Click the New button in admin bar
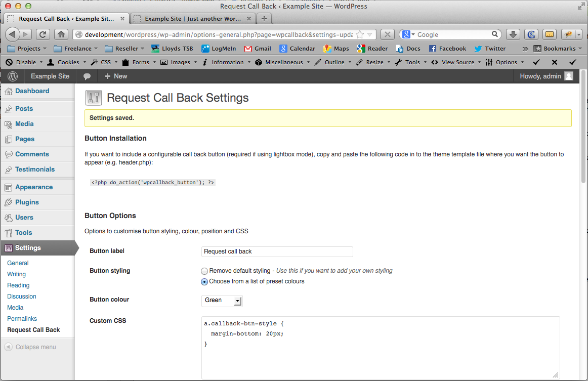588x381 pixels. (116, 76)
